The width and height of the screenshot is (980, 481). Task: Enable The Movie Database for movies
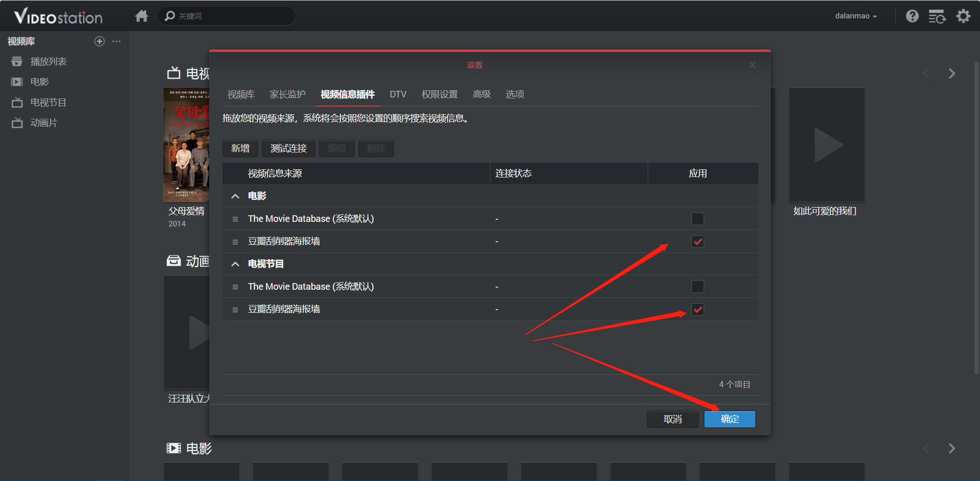pyautogui.click(x=697, y=219)
